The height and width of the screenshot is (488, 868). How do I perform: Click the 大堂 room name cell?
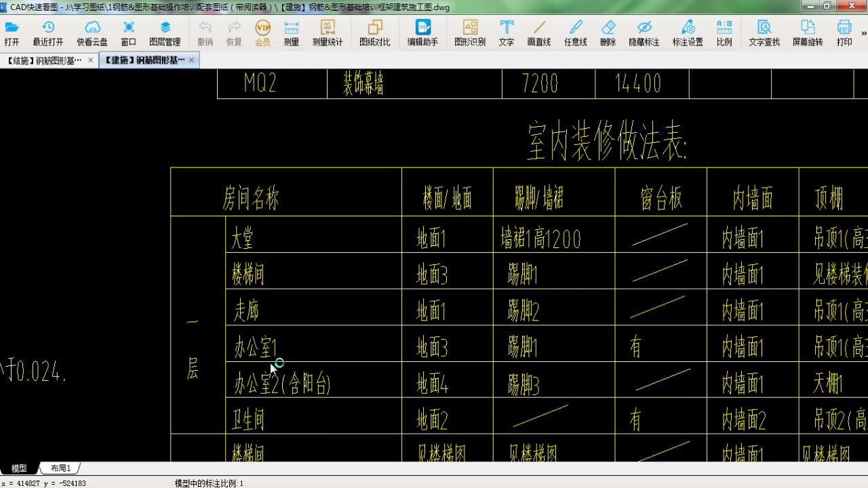click(243, 239)
